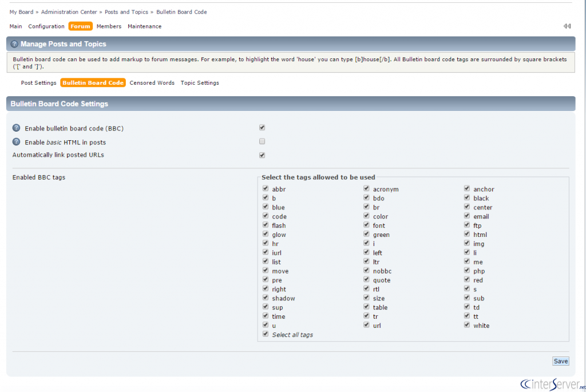Viewport: 586px width, 392px height.
Task: Uncheck the anchor tag
Action: (x=467, y=188)
